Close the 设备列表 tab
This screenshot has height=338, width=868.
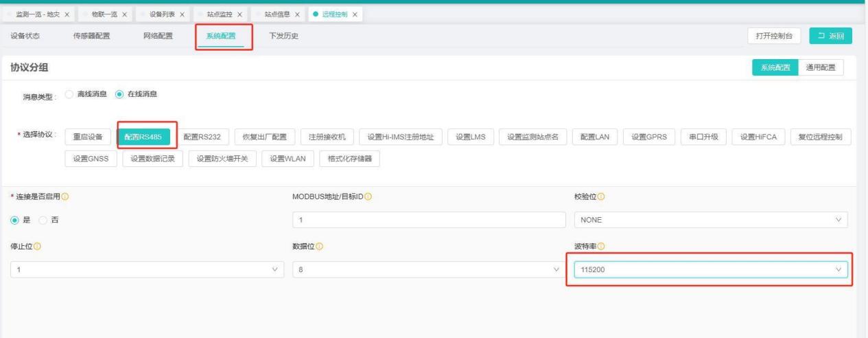[183, 14]
